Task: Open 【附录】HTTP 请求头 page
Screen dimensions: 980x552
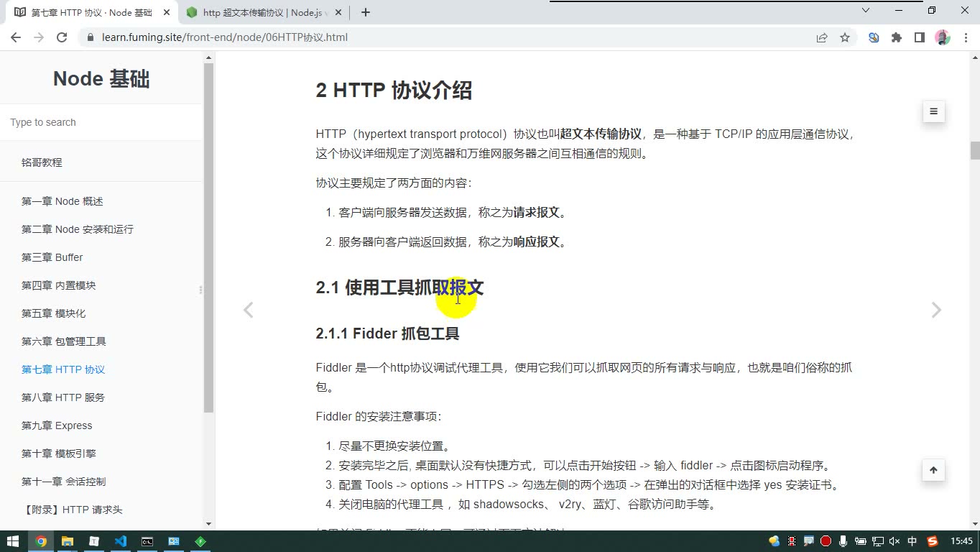Action: [x=72, y=510]
